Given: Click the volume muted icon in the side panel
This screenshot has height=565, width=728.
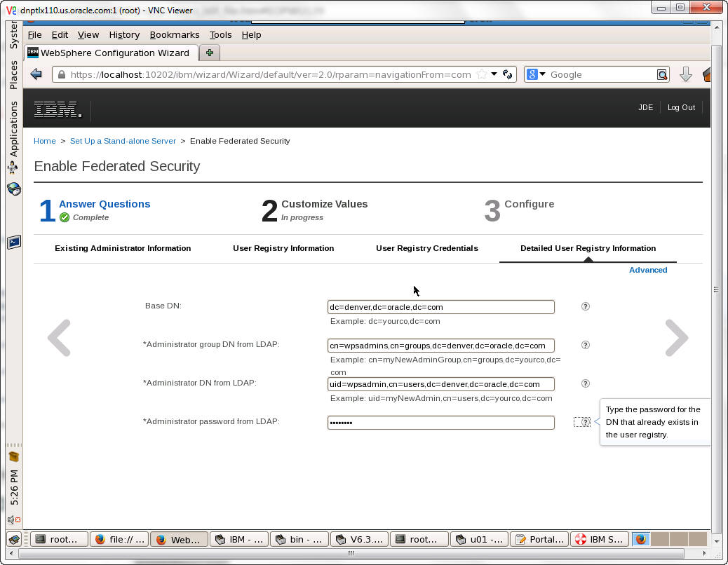Looking at the screenshot, I should [x=14, y=519].
